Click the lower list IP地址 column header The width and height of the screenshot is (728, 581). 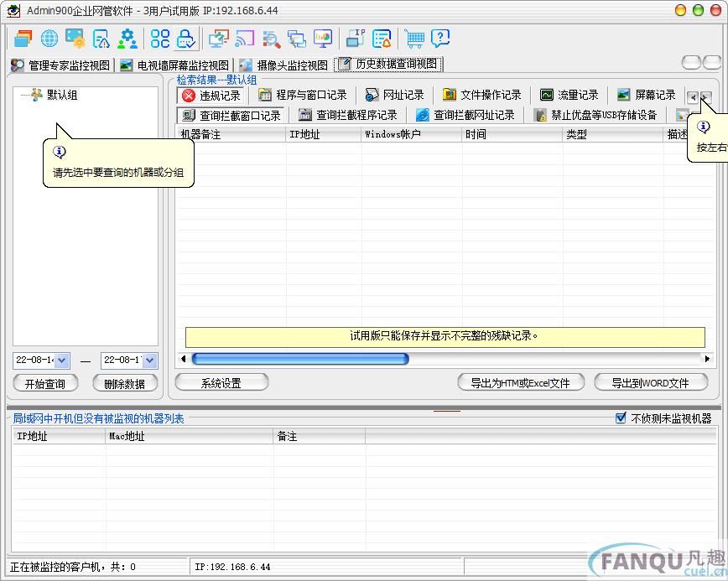59,436
